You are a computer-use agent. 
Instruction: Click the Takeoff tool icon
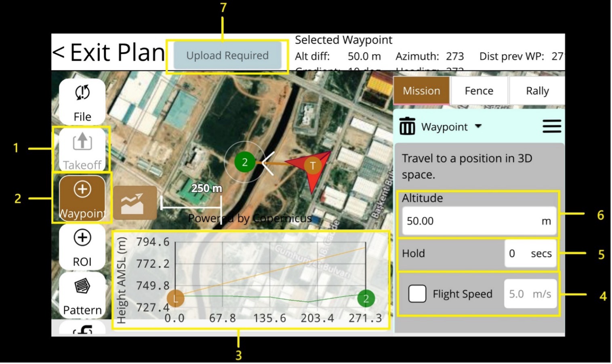(x=82, y=149)
